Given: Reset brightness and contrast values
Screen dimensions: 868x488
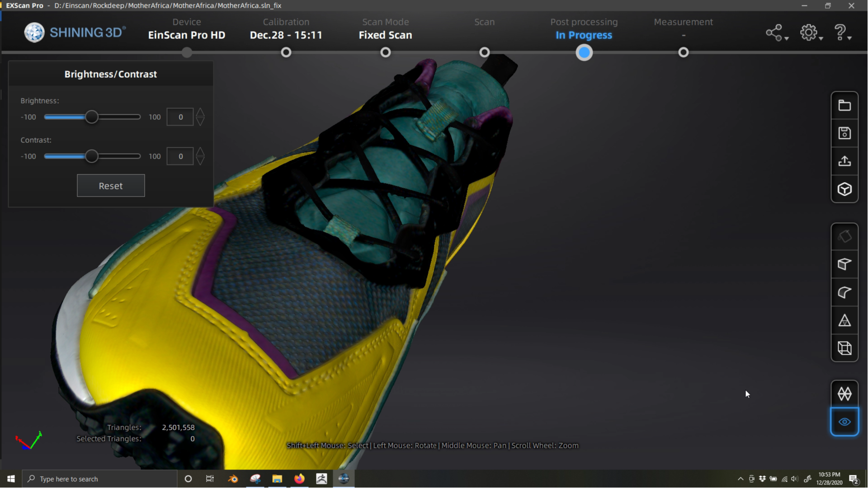Looking at the screenshot, I should click(x=111, y=186).
